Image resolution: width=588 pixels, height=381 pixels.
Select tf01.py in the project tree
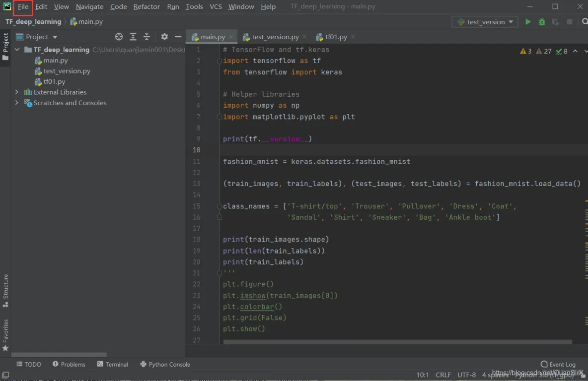(54, 82)
